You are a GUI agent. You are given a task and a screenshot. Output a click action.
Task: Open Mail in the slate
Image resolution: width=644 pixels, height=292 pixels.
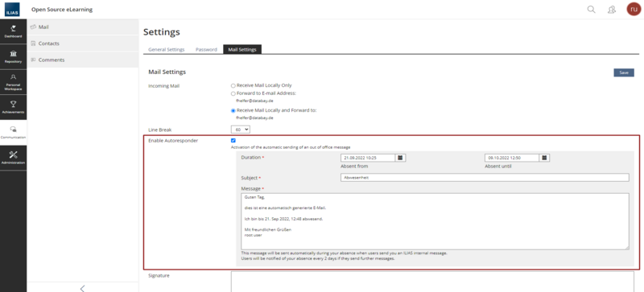[x=83, y=27]
